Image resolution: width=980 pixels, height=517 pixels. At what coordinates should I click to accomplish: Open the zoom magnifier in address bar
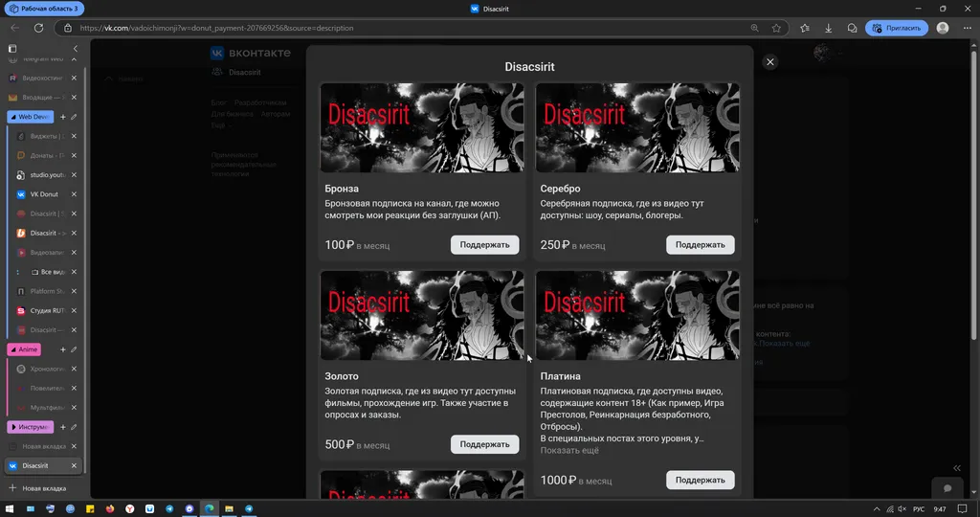(x=754, y=28)
